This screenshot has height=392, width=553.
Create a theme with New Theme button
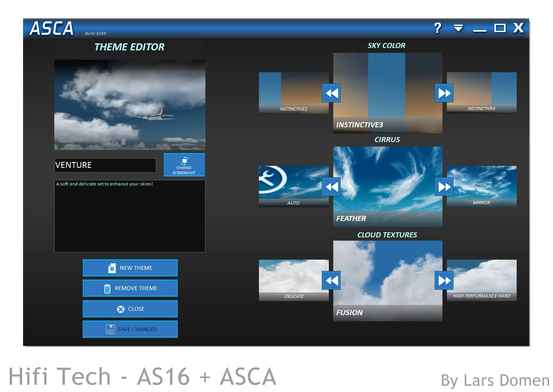(130, 268)
